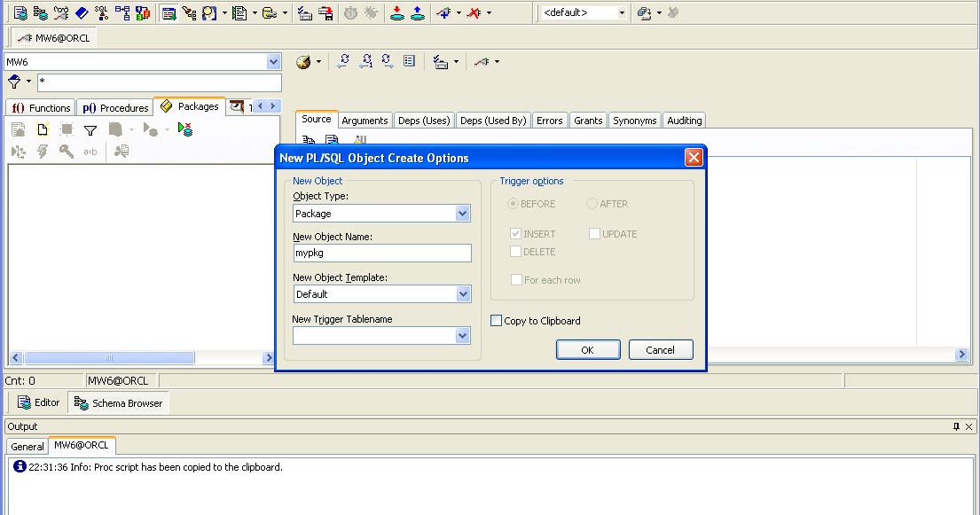Select the Procedures tab
This screenshot has width=980, height=515.
click(115, 106)
